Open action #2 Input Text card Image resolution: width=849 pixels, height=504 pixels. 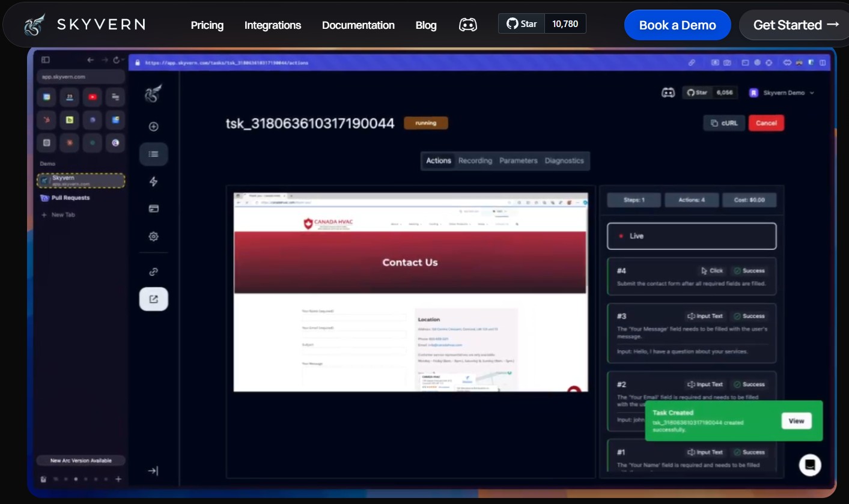tap(692, 401)
